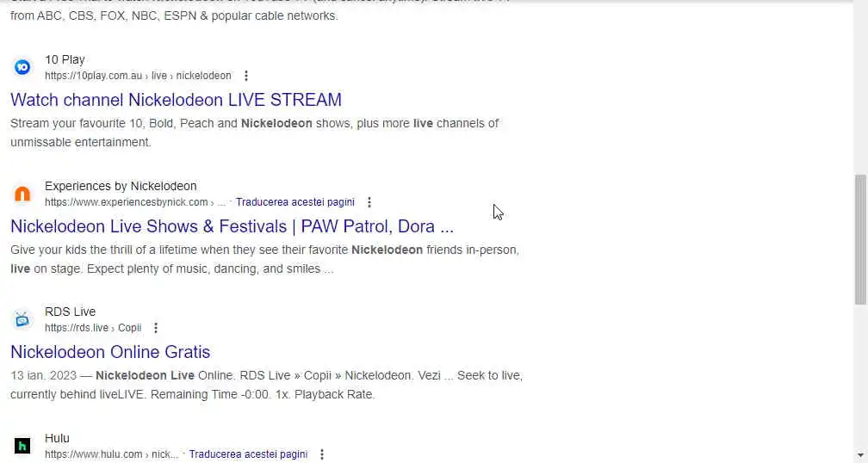Click the '13 ian. 2023' result snippet
This screenshot has width=868, height=463.
(x=267, y=385)
